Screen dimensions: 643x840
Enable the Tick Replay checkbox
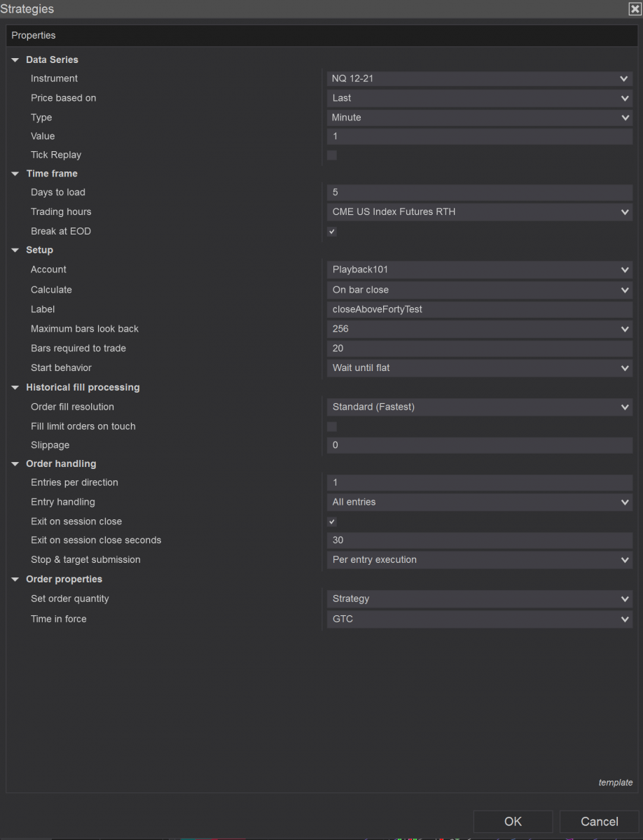[332, 155]
